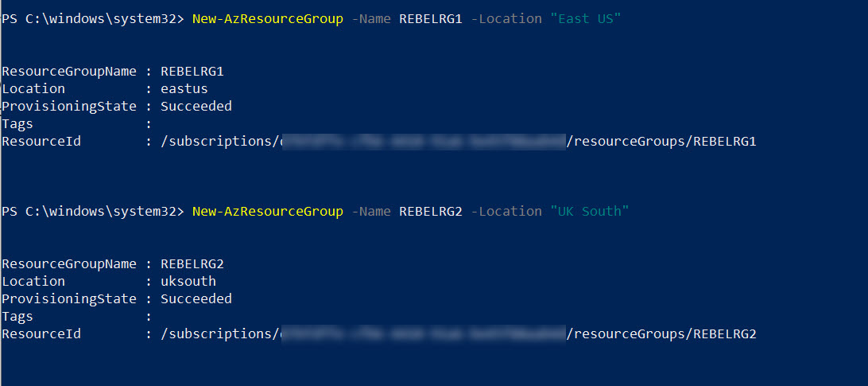
Task: Click the REBELRG1 name argument in first command
Action: (431, 19)
